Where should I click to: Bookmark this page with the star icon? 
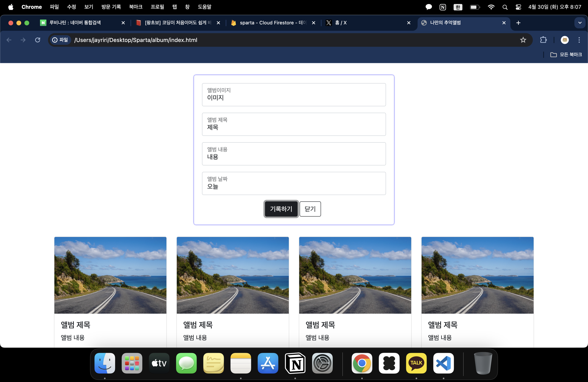click(523, 40)
